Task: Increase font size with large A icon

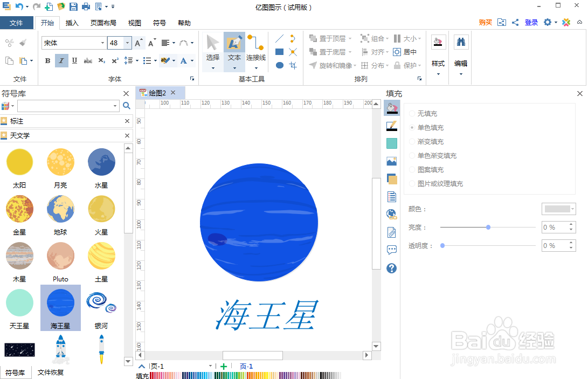Action: point(139,43)
